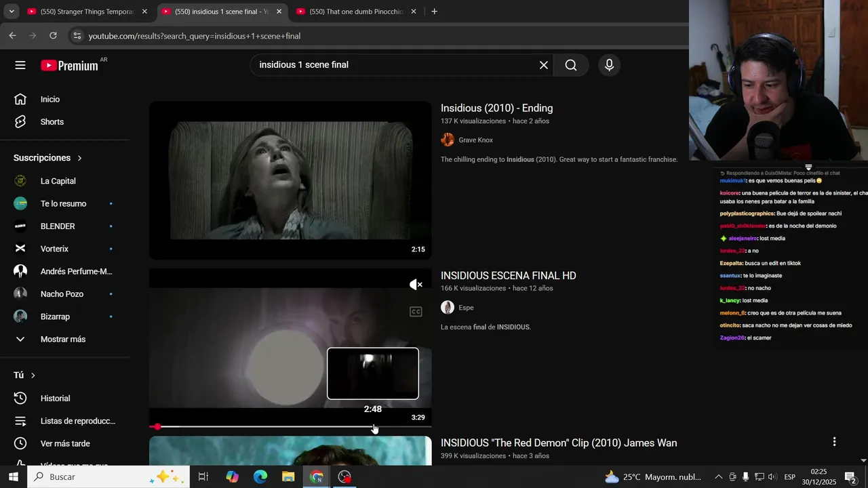Go to YouTube Premium home logo

tap(70, 65)
